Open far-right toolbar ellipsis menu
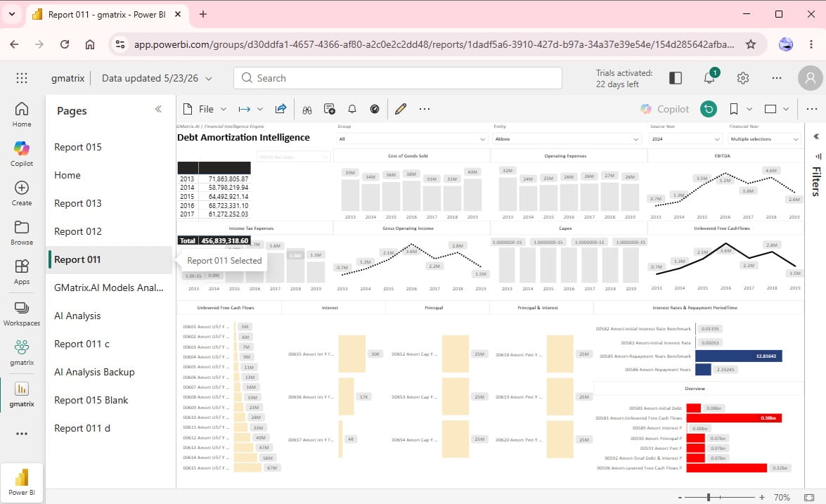 [x=812, y=109]
